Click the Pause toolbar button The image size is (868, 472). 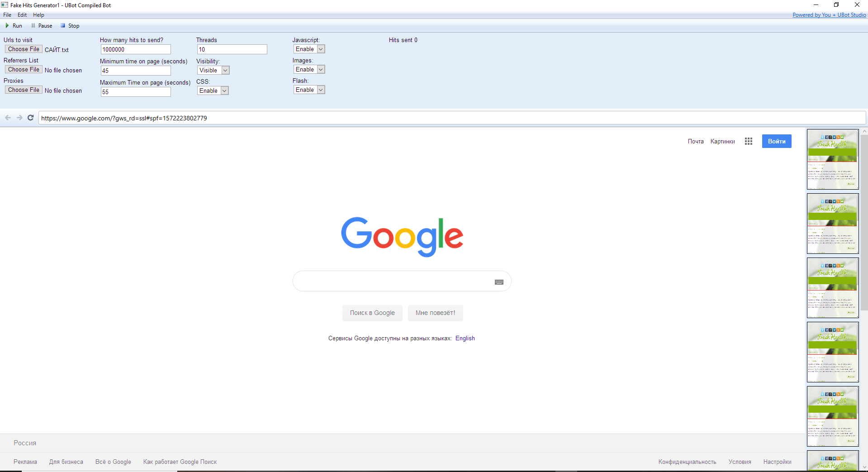tap(42, 26)
